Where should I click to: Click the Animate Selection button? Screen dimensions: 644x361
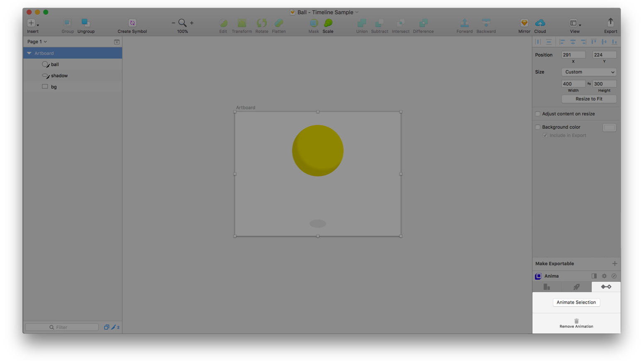point(576,302)
